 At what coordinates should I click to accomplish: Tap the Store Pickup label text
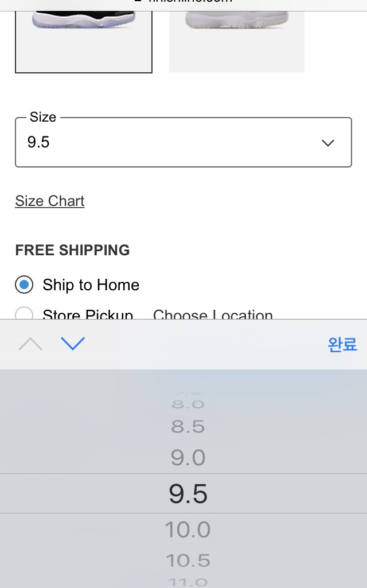[88, 314]
